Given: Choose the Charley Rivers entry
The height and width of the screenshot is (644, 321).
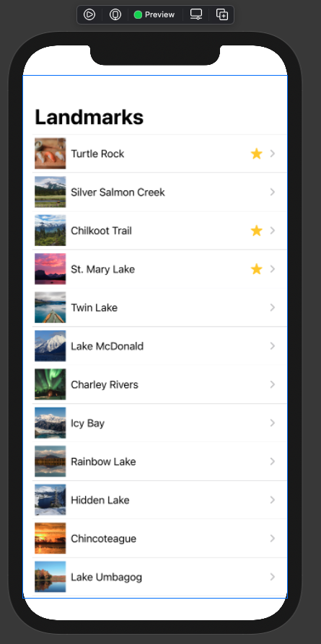Looking at the screenshot, I should [x=159, y=384].
